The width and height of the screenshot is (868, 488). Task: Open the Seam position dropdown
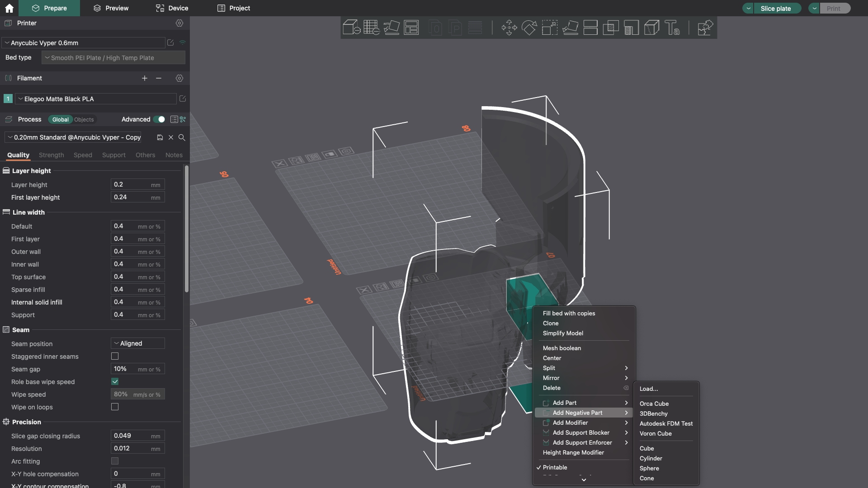(138, 343)
